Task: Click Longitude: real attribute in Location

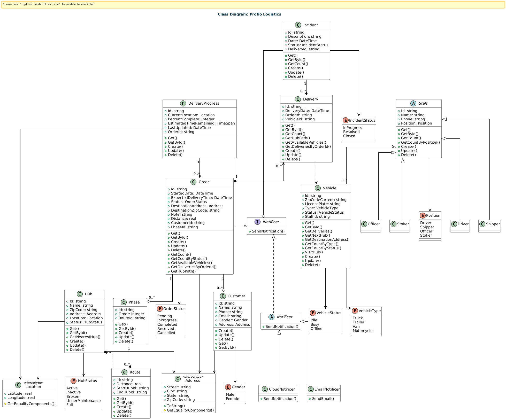Action: click(x=21, y=398)
